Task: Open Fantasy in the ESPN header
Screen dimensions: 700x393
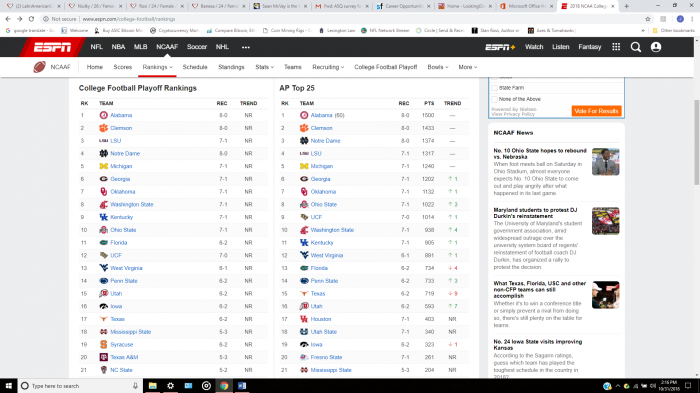Action: (590, 47)
